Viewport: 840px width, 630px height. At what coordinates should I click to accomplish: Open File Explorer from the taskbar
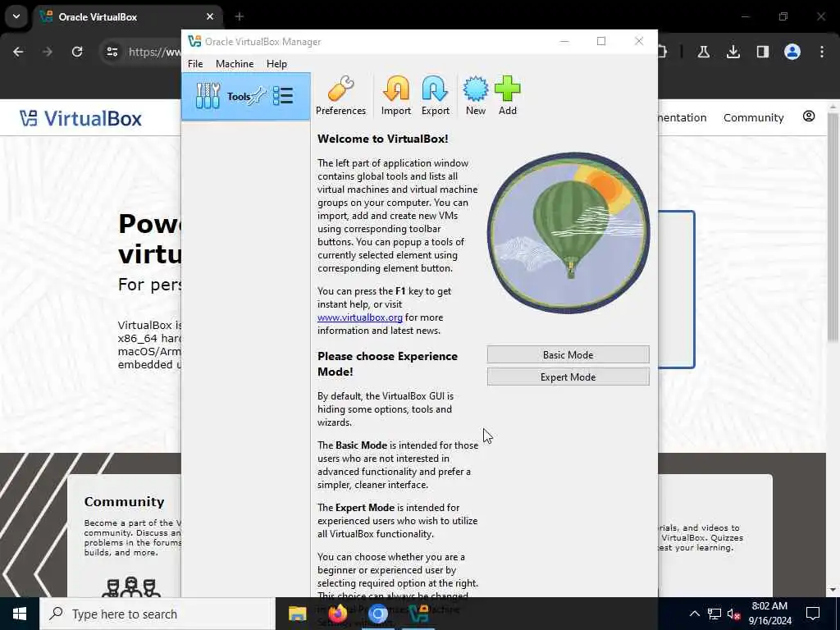point(297,614)
